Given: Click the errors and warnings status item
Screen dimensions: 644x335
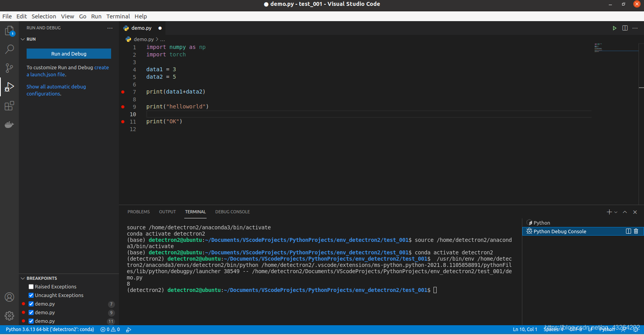Looking at the screenshot, I should click(x=110, y=330).
